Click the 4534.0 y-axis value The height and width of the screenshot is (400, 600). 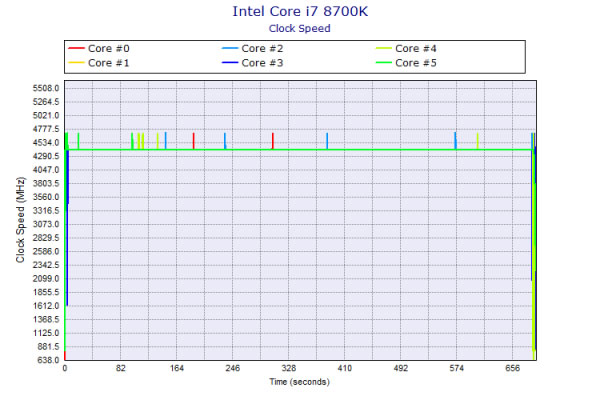pyautogui.click(x=46, y=143)
